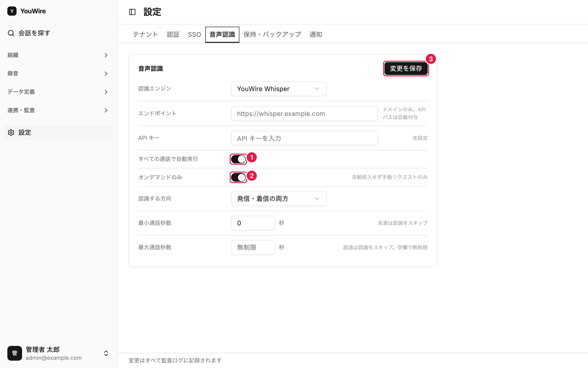Switch to 認証 tab

coord(173,34)
